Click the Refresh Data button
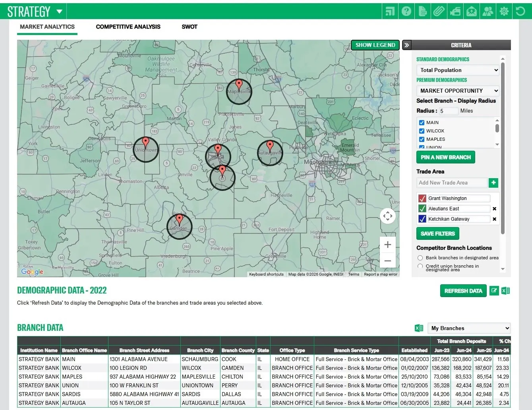Viewport: 532px width, 410px height. (463, 291)
